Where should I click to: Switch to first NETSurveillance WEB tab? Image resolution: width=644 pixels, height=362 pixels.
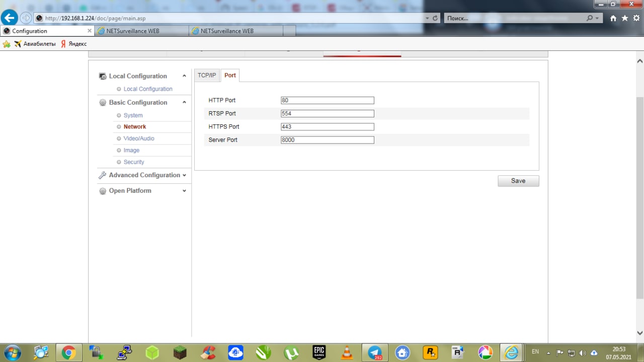[142, 31]
